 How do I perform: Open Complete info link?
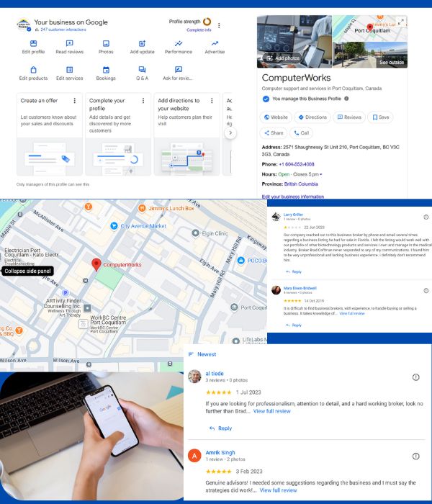click(x=199, y=30)
